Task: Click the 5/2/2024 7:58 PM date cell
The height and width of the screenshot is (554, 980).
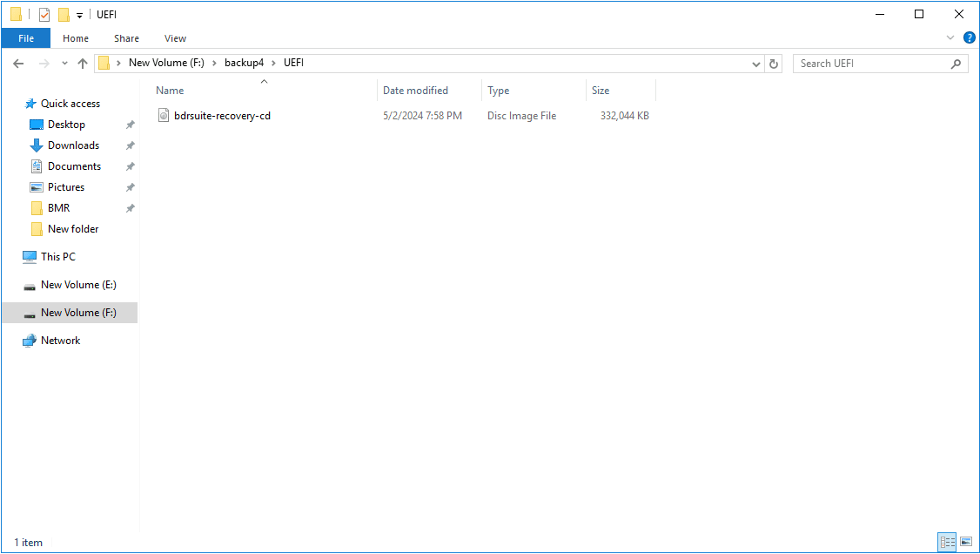Action: tap(422, 116)
